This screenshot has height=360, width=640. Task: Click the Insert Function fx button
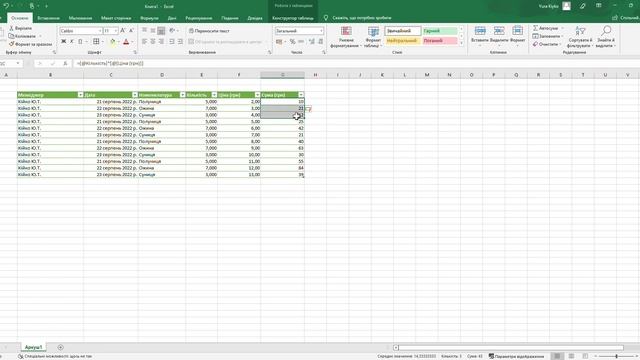(x=65, y=63)
